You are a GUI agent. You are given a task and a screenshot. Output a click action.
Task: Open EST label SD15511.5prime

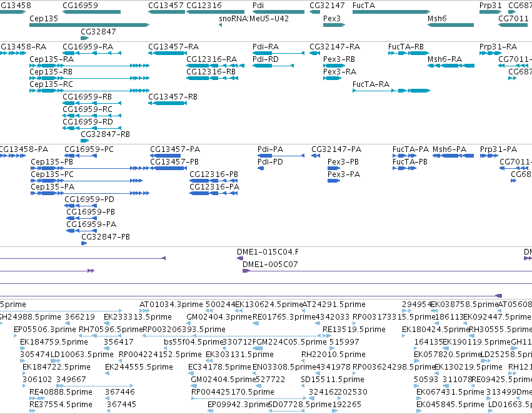333,380
